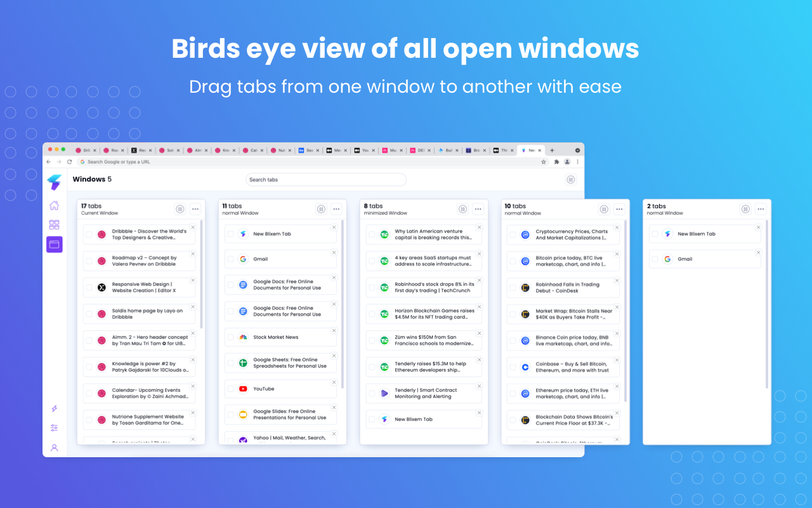
Task: Close the Stock Market News tab card
Action: [x=334, y=330]
